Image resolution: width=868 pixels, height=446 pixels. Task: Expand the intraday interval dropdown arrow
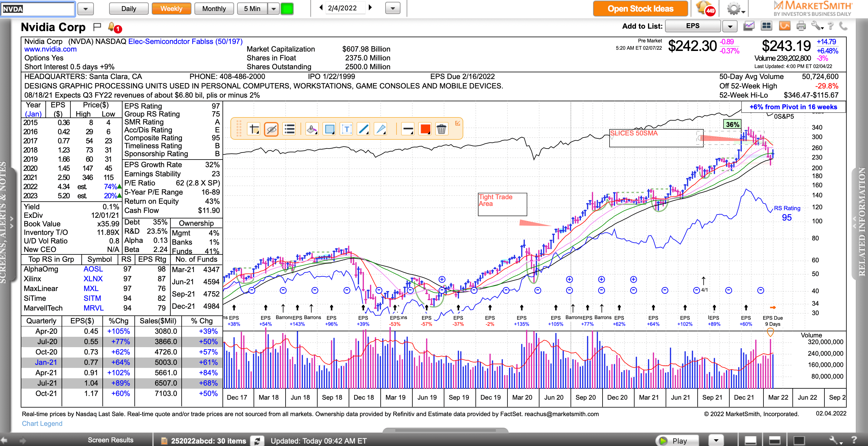274,9
